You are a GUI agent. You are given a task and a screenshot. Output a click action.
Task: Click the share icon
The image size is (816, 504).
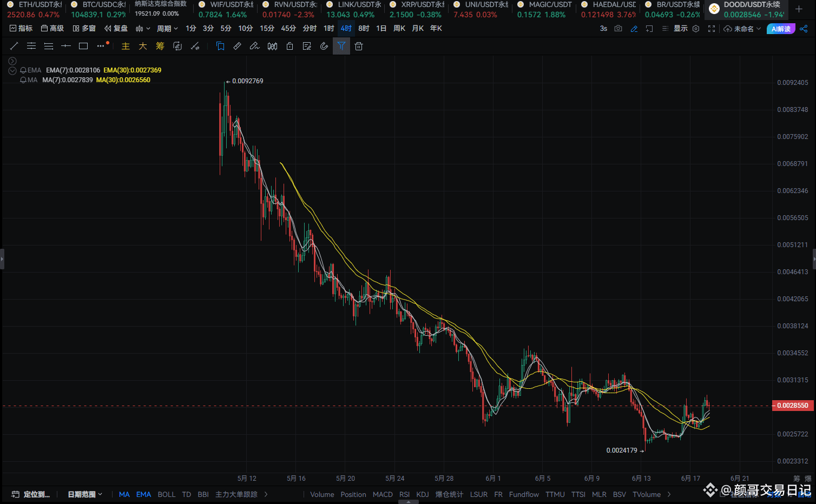(x=804, y=29)
